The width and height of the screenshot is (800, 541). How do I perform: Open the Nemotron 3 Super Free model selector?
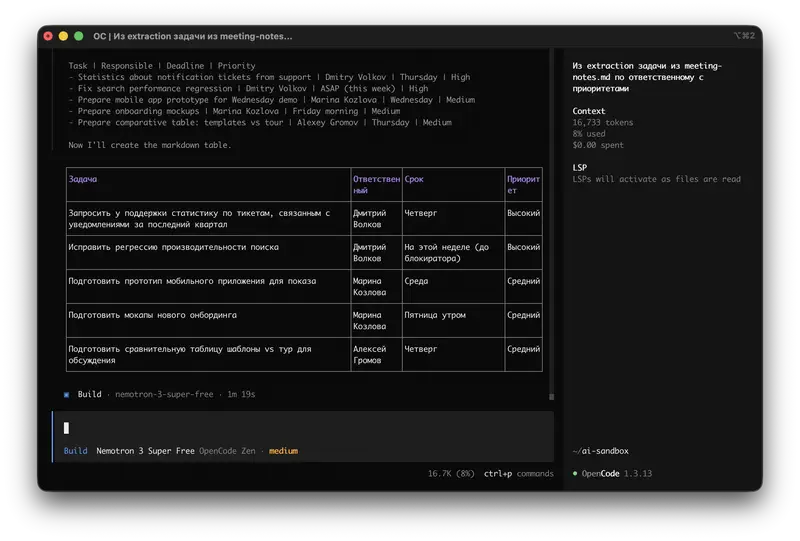[x=145, y=451]
